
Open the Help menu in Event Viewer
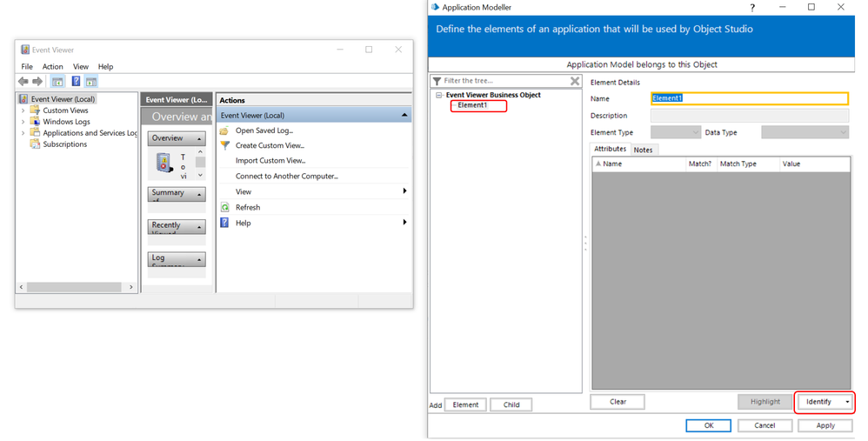click(x=105, y=66)
